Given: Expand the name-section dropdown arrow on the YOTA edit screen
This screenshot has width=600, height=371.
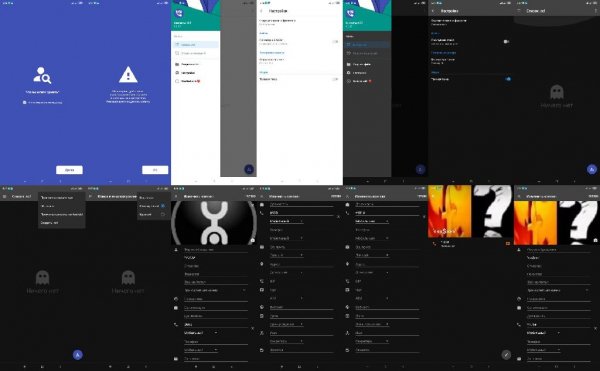Looking at the screenshot, I should point(244,290).
